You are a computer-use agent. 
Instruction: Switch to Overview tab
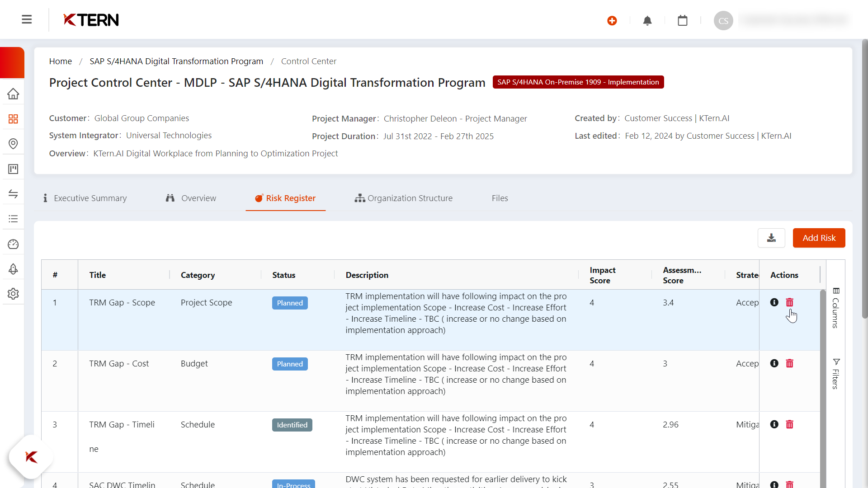click(x=191, y=198)
